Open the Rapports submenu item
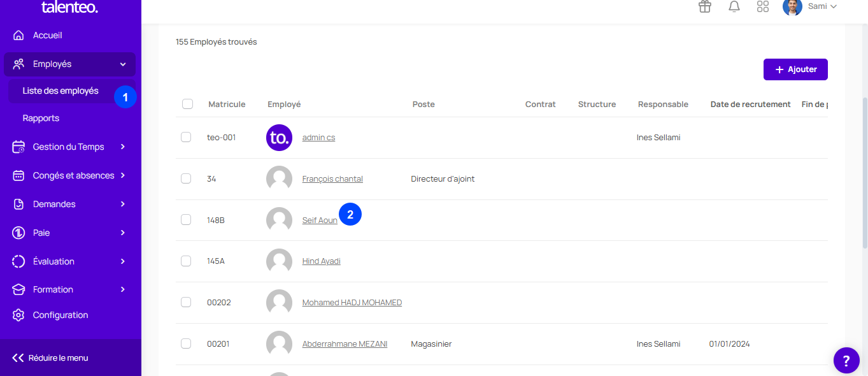Screen dimensions: 868x376 pyautogui.click(x=41, y=119)
